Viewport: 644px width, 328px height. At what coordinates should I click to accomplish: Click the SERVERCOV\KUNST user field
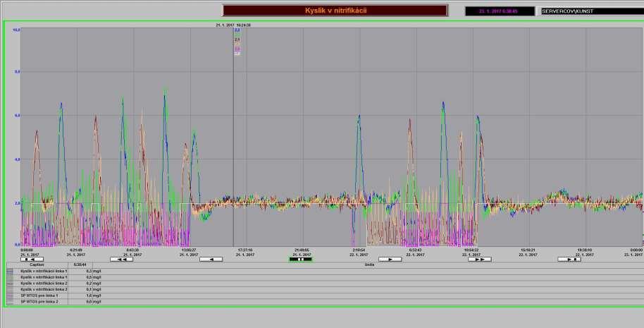pyautogui.click(x=593, y=11)
